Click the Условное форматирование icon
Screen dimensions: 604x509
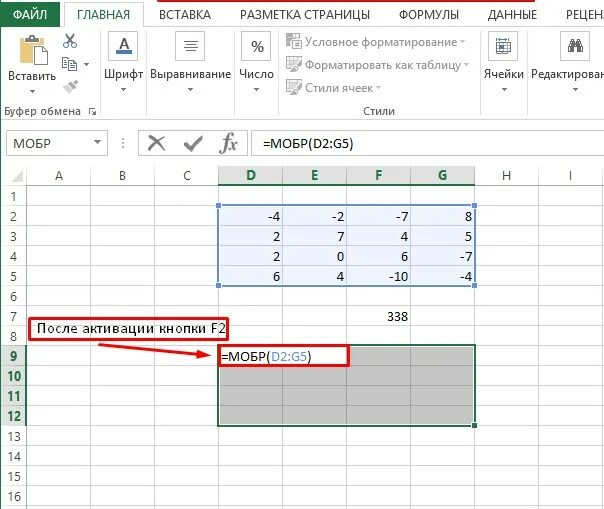(294, 41)
